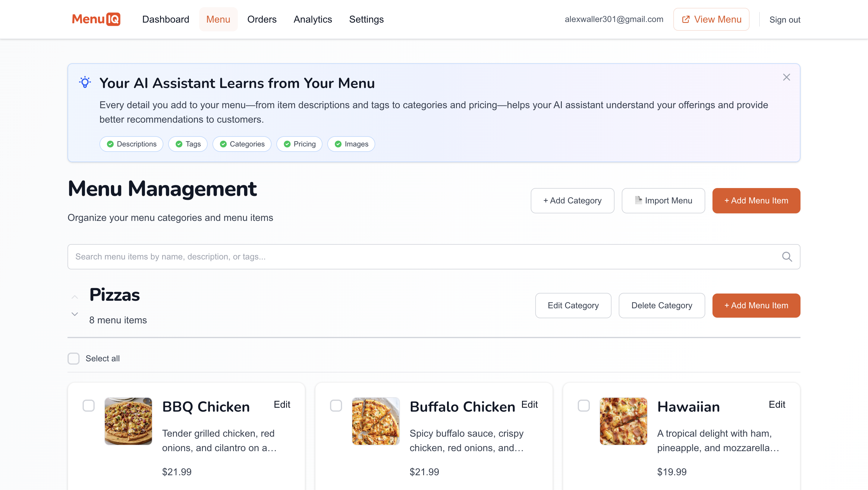Sign out of the account

point(785,20)
